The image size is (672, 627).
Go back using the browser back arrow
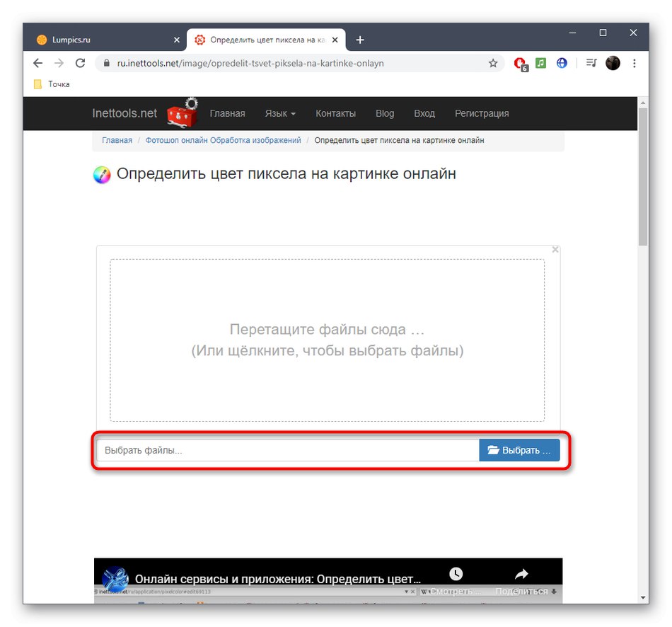[37, 64]
